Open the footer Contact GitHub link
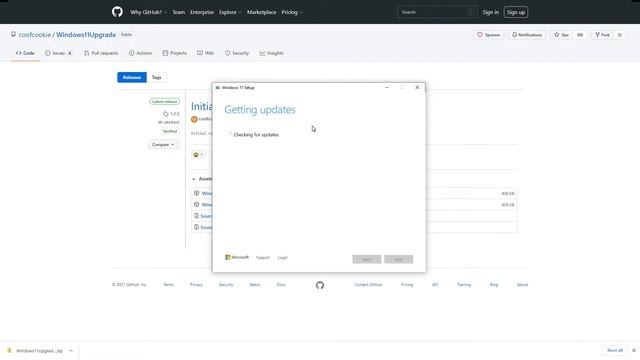This screenshot has width=640, height=360. tap(368, 284)
